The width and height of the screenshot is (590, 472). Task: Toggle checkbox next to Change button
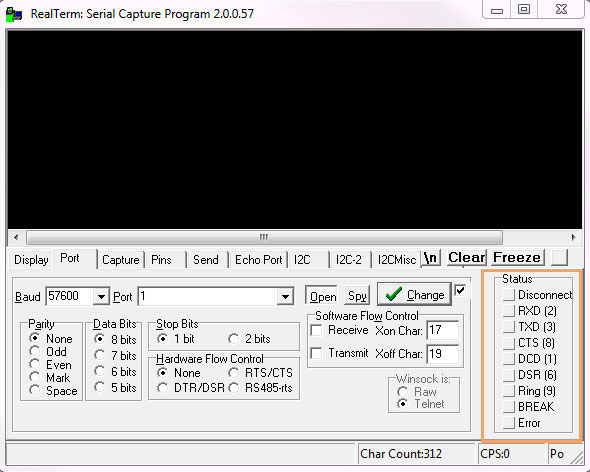461,291
